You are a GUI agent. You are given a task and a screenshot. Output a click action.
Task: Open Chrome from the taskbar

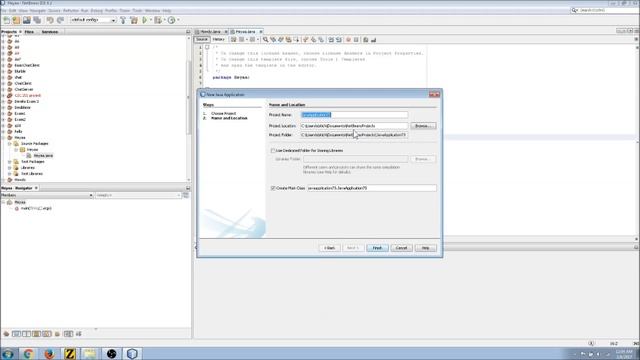coord(28,353)
